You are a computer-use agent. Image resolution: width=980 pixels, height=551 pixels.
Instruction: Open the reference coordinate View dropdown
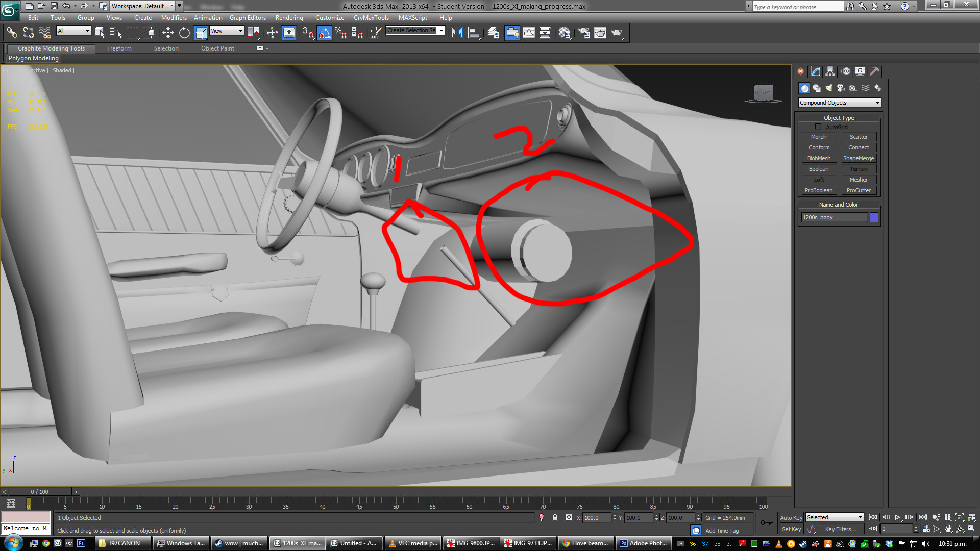(x=227, y=31)
